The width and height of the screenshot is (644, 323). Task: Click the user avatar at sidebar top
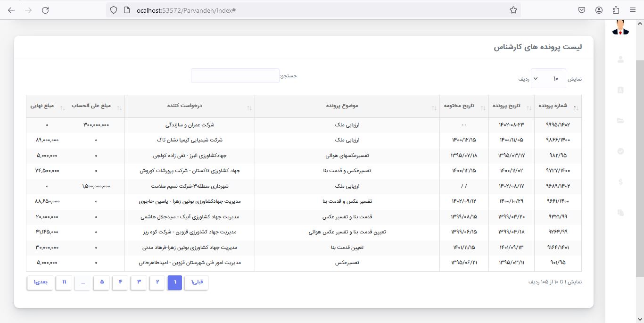tap(620, 28)
